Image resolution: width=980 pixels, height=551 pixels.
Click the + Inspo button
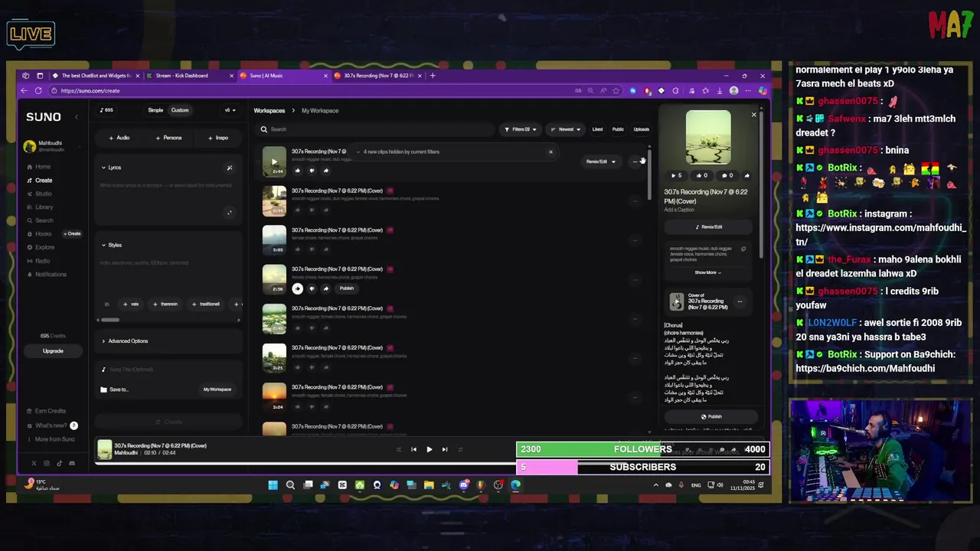point(218,138)
